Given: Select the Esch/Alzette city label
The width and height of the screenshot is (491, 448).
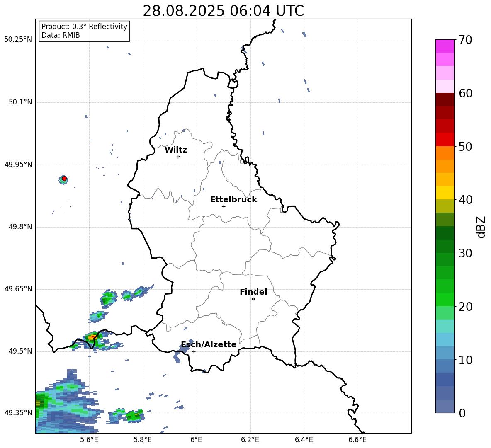Looking at the screenshot, I should point(209,344).
